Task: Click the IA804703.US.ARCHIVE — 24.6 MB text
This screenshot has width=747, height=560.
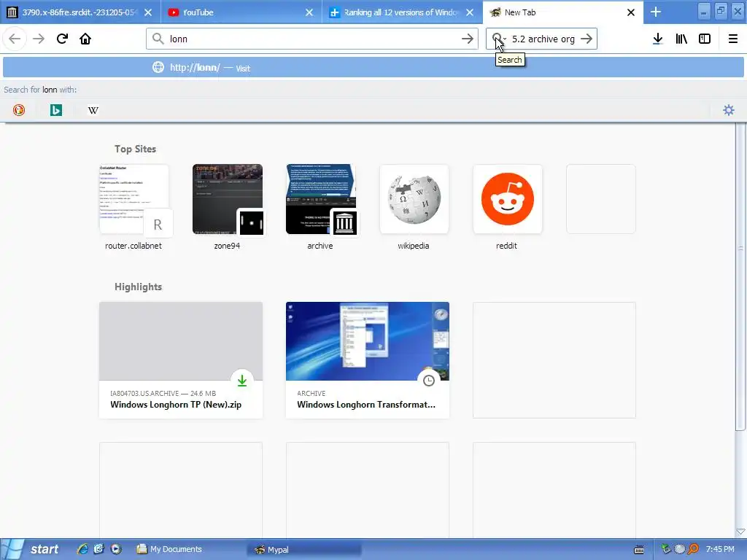Action: [163, 393]
